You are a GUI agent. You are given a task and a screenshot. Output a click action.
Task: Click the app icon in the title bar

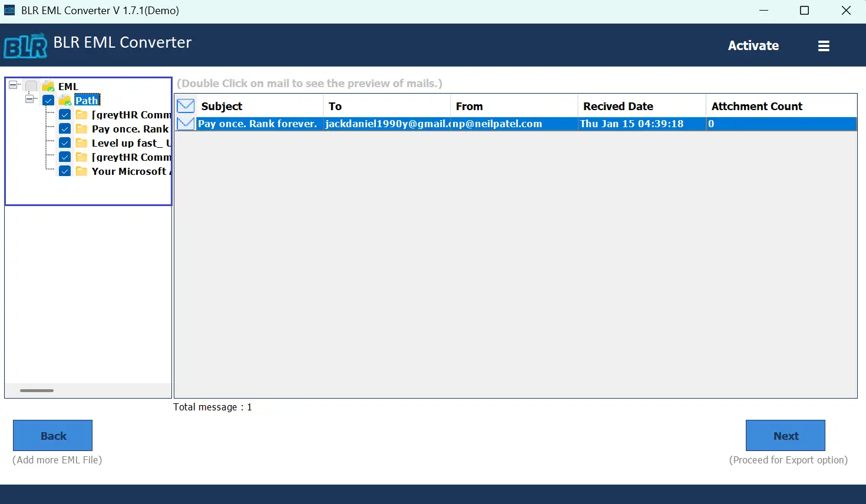pos(9,10)
